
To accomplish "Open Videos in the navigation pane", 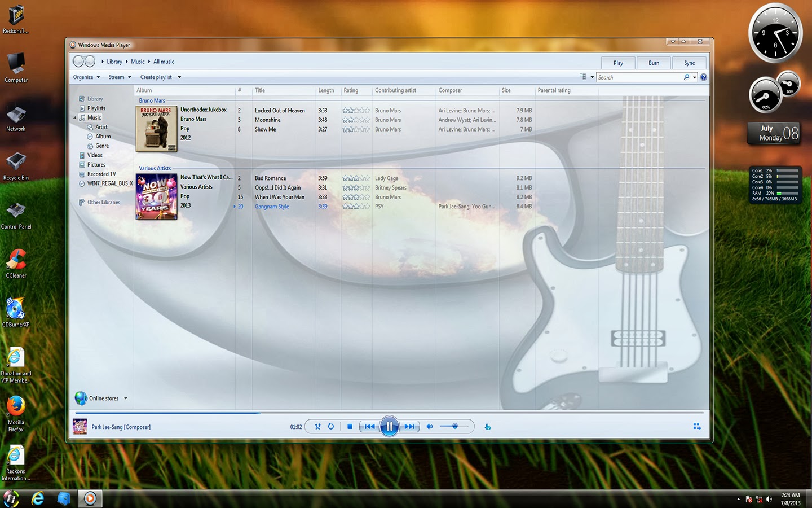I will (95, 155).
